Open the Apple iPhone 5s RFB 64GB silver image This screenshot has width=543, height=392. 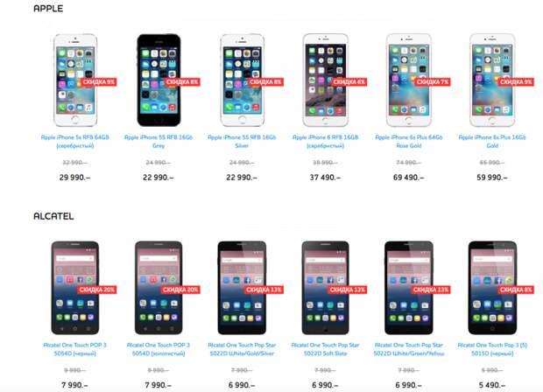click(75, 80)
